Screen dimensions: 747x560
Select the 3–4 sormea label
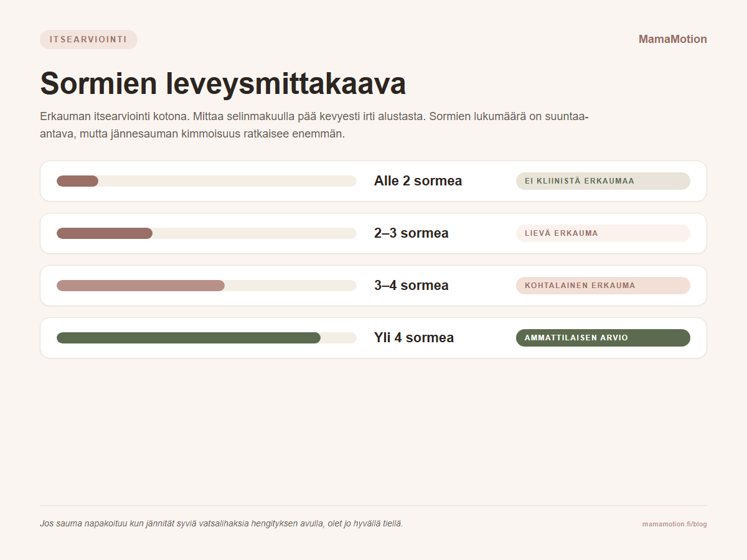coord(411,286)
